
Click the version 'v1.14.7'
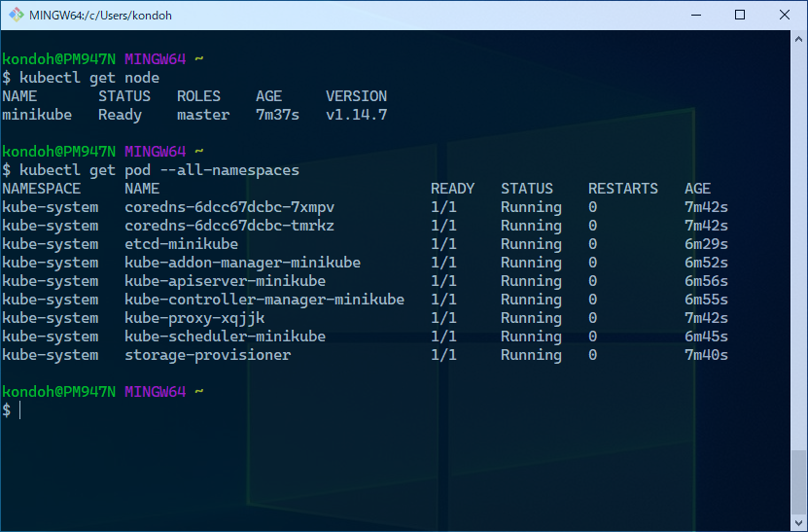(x=356, y=115)
